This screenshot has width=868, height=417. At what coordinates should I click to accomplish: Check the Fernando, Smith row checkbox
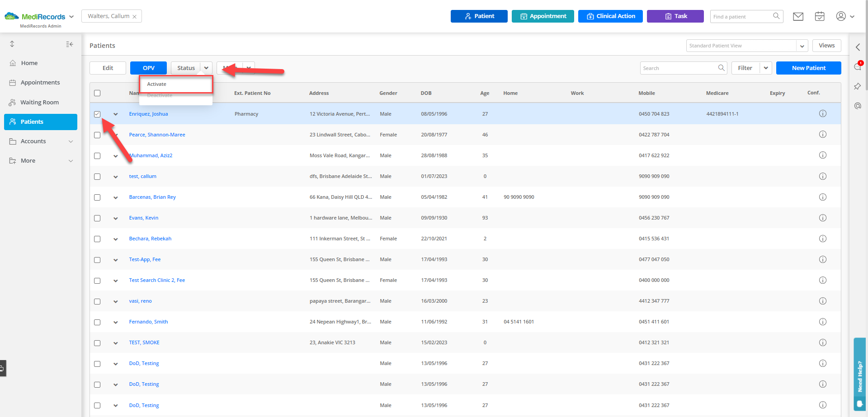tap(97, 322)
